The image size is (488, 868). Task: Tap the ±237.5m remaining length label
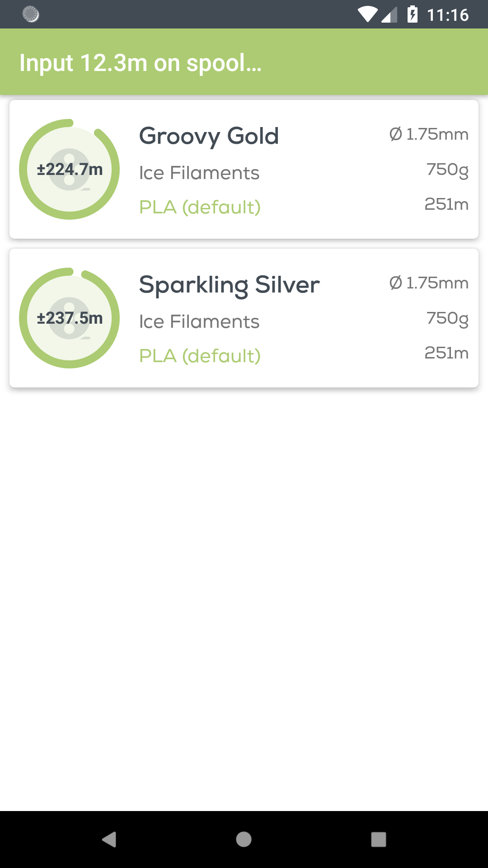70,318
